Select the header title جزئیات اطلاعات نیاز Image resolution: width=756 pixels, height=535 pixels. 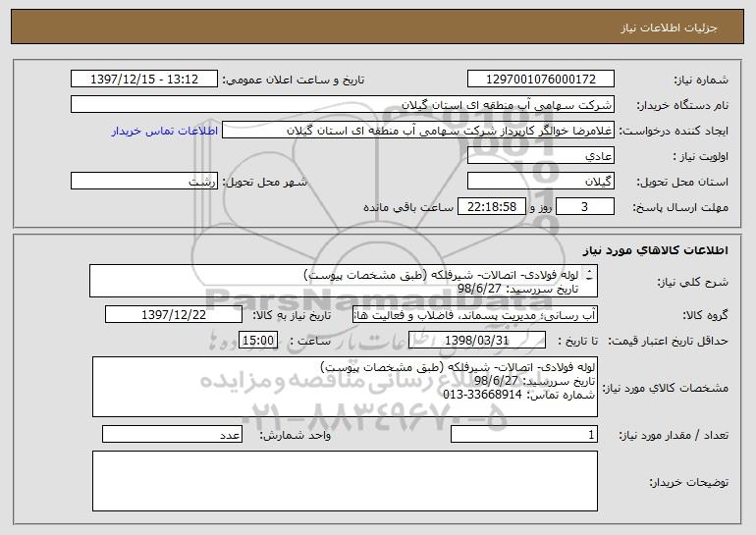[x=669, y=27]
